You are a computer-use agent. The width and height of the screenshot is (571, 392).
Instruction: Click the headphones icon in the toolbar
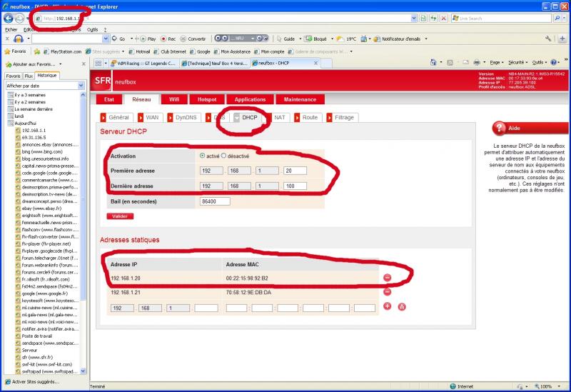19,39
